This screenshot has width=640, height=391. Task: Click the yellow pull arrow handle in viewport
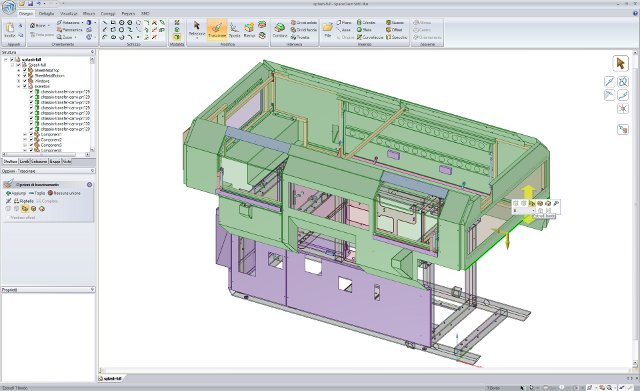tap(528, 191)
